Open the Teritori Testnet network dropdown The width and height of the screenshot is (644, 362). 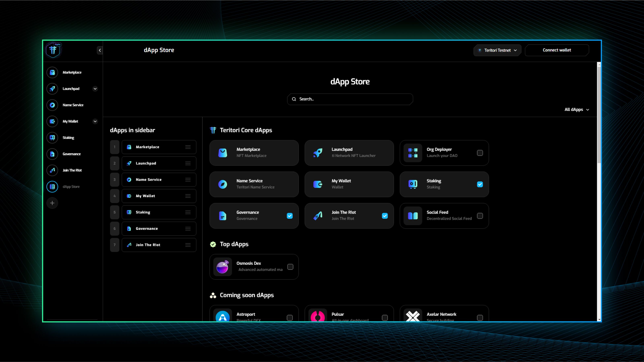(497, 50)
